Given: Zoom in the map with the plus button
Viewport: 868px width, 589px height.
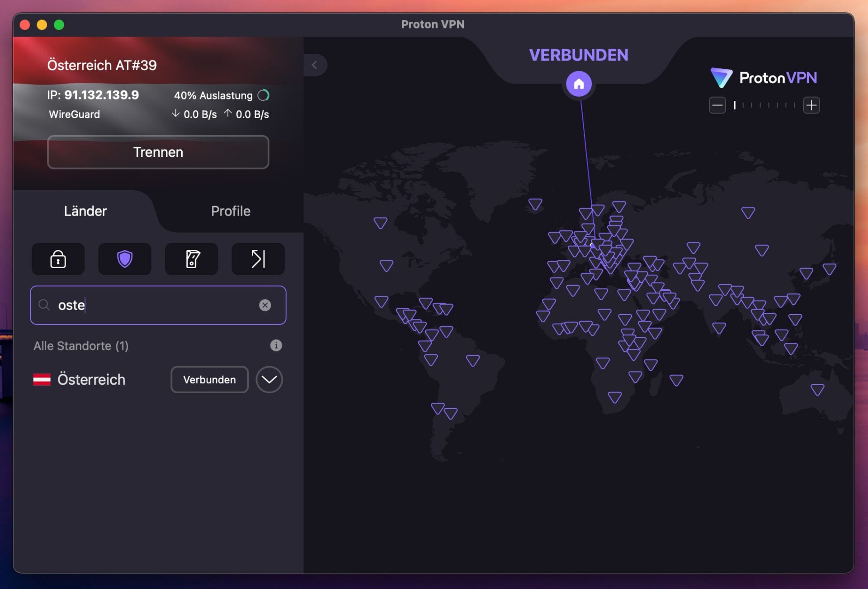Looking at the screenshot, I should tap(811, 105).
